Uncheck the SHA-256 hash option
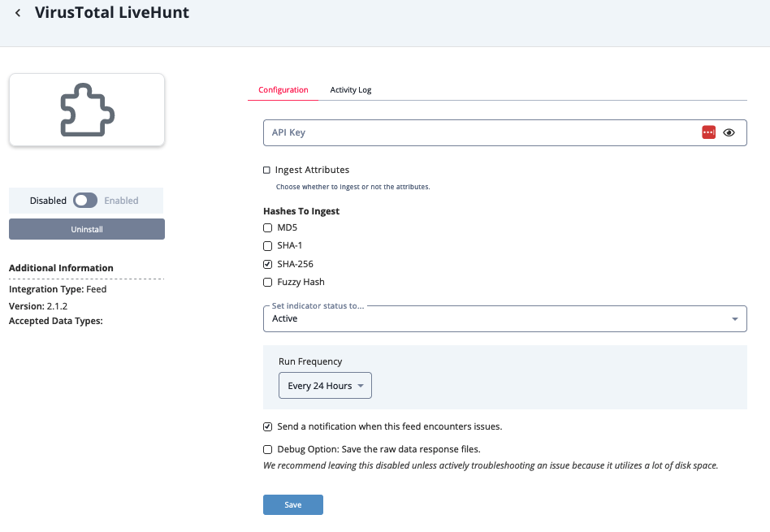 tap(268, 264)
